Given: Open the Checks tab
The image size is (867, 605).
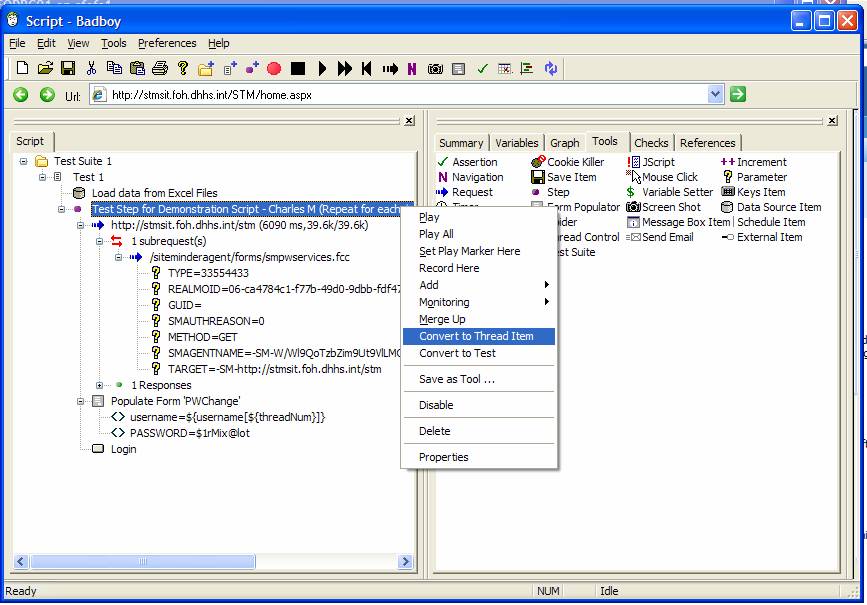Looking at the screenshot, I should click(x=651, y=143).
